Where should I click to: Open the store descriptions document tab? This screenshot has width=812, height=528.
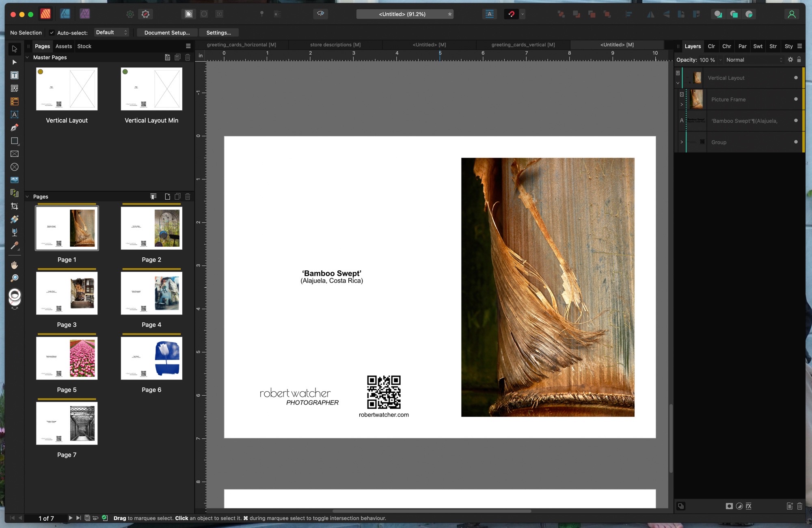(335, 45)
